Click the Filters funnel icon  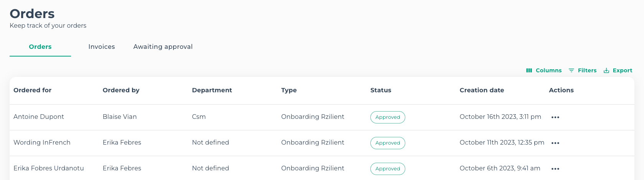point(571,70)
